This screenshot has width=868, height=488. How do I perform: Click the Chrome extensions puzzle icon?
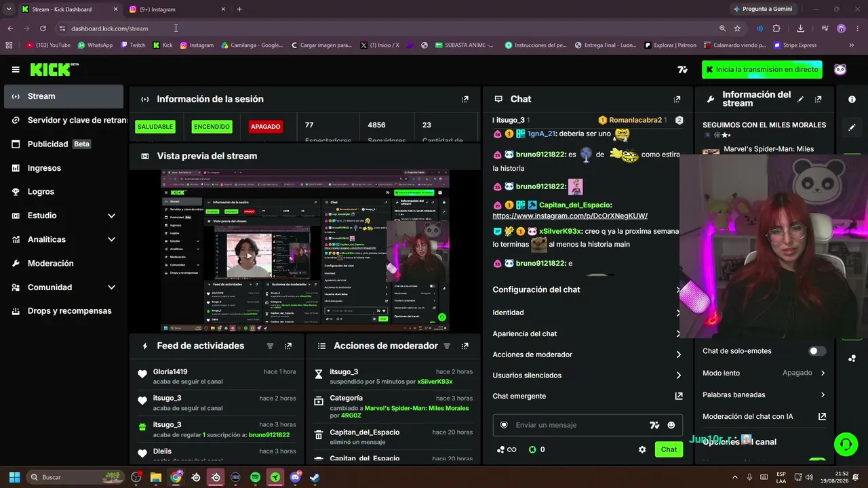pyautogui.click(x=776, y=28)
